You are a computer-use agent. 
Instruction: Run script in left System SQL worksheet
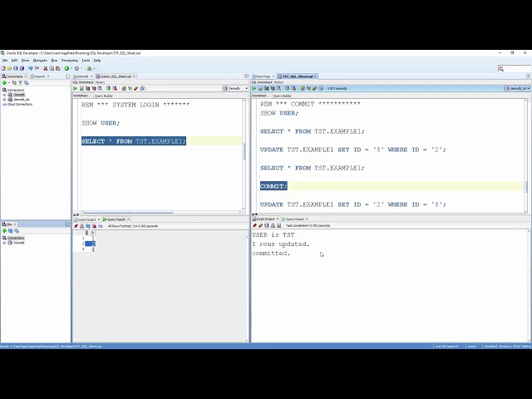[x=81, y=89]
